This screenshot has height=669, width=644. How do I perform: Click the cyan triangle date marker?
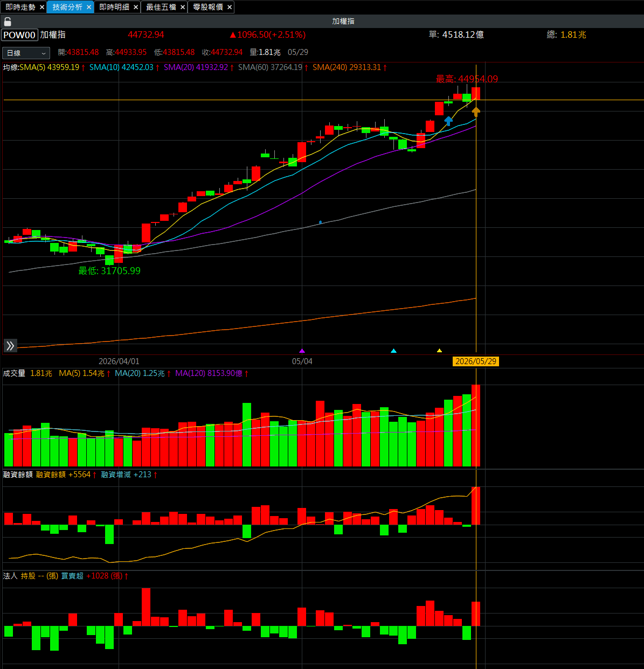tap(393, 351)
